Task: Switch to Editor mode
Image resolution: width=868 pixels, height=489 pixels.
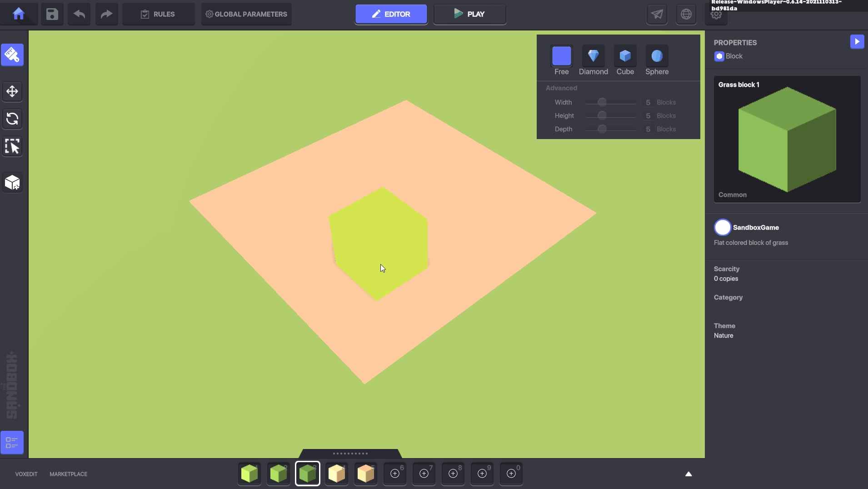Action: [x=391, y=14]
